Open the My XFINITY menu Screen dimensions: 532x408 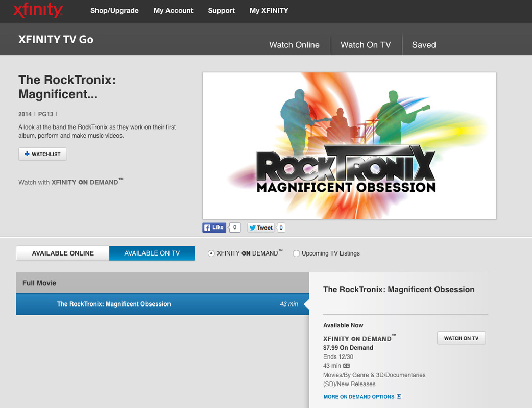[269, 11]
